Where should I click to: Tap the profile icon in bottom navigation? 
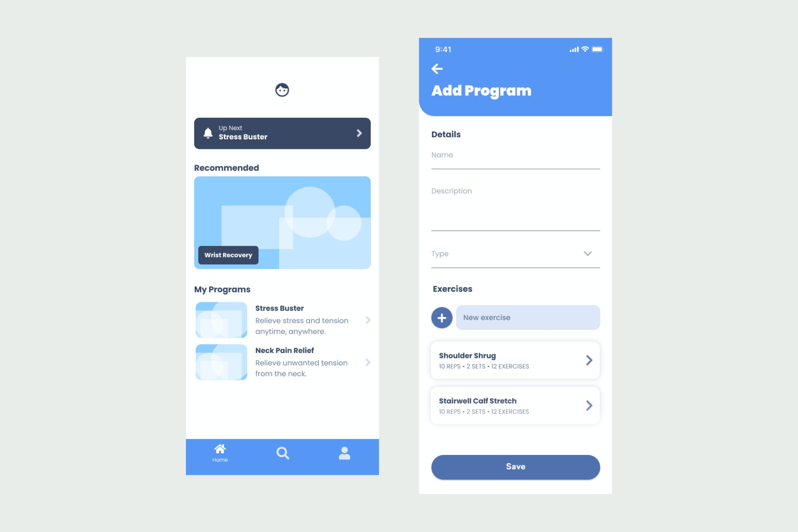[344, 453]
